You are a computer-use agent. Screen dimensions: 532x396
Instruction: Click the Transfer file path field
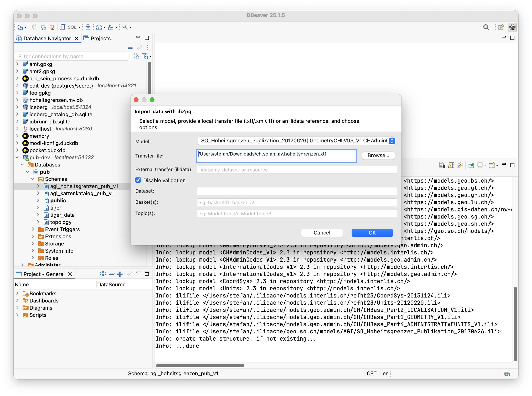pos(276,156)
